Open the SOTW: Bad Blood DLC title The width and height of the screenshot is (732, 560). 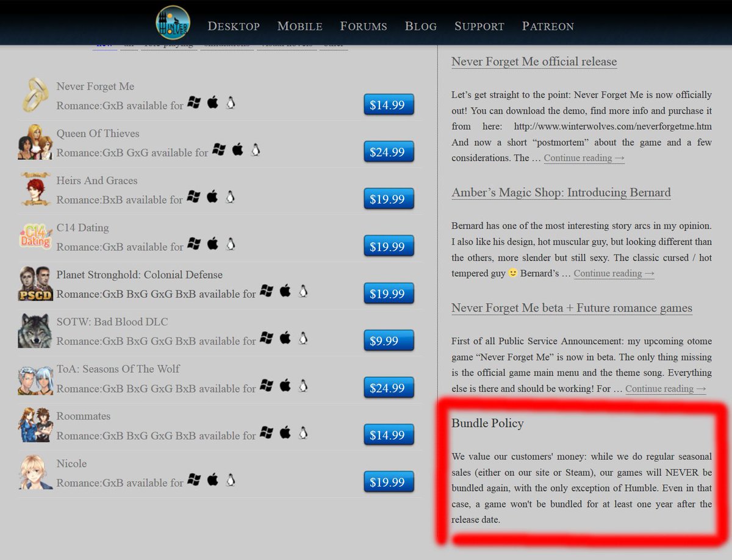[112, 321]
